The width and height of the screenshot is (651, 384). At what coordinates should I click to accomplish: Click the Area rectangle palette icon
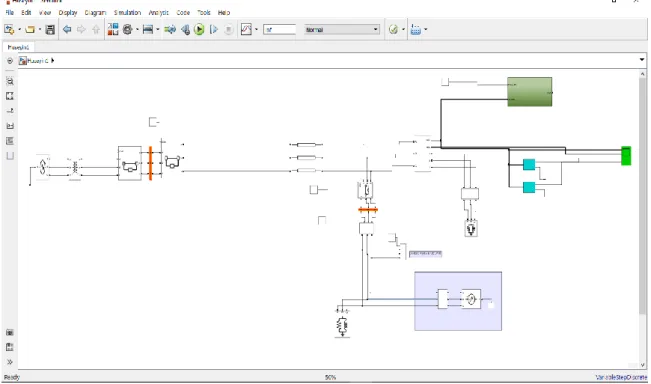[x=10, y=156]
